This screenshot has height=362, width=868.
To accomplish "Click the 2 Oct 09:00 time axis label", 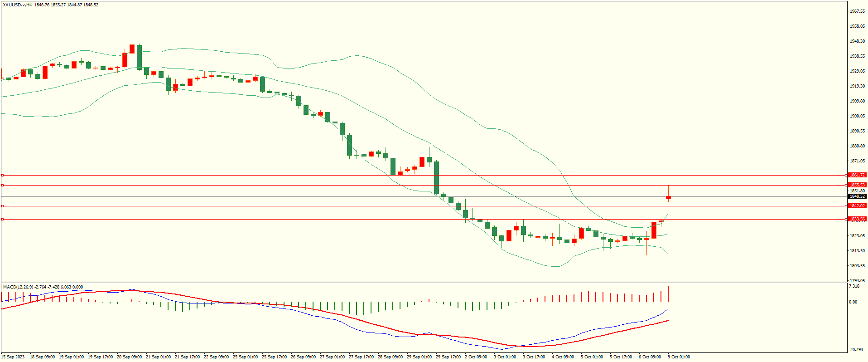I will 476,357.
